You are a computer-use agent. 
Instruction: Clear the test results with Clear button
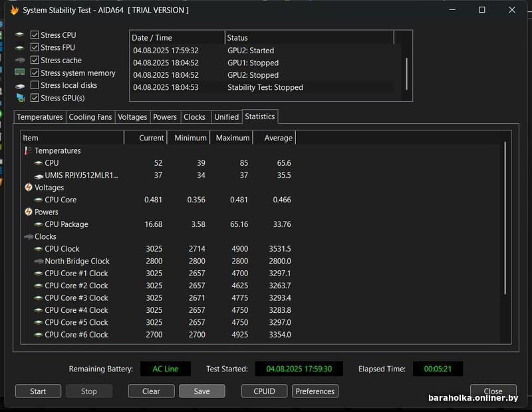(x=151, y=391)
